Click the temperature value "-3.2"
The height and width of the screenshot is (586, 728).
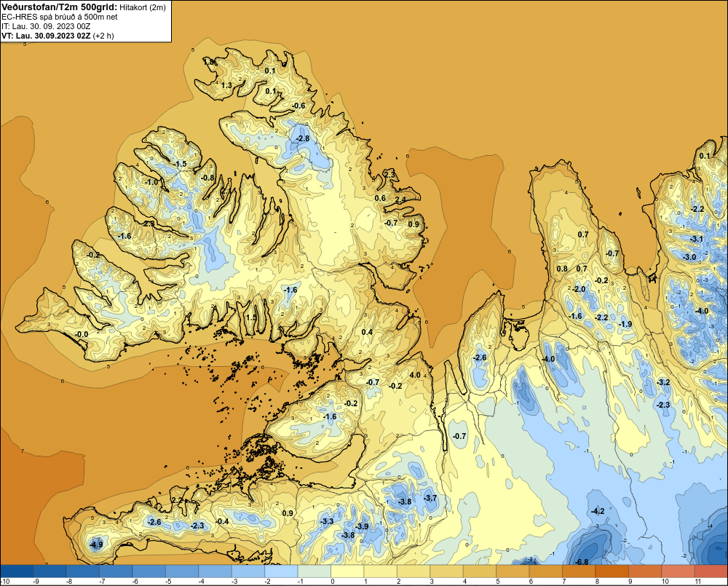[663, 383]
